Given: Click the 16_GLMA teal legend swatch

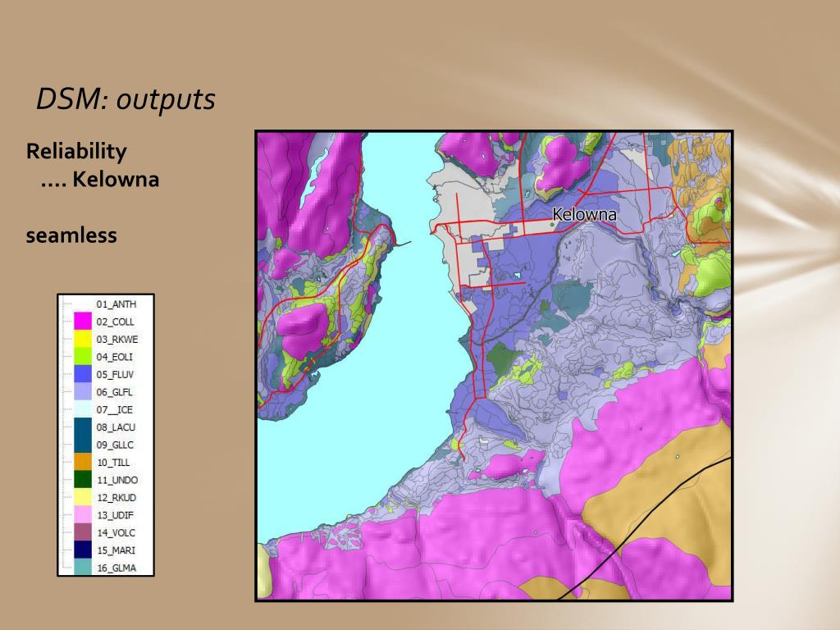Looking at the screenshot, I should 83,568.
